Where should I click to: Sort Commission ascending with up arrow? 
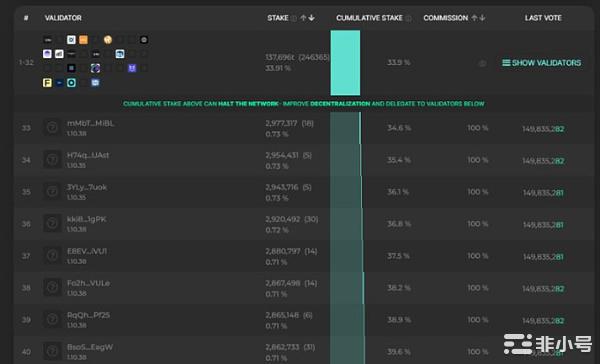pyautogui.click(x=474, y=18)
